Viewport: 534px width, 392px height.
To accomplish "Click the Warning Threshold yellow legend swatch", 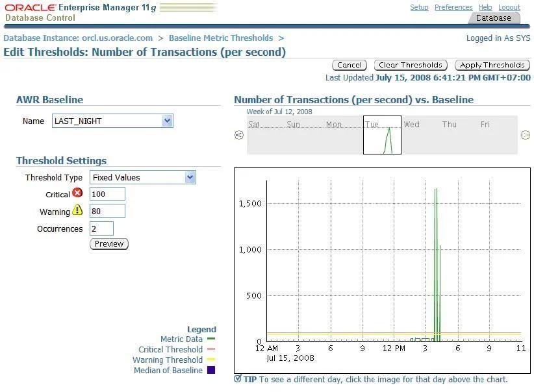I will [x=211, y=360].
